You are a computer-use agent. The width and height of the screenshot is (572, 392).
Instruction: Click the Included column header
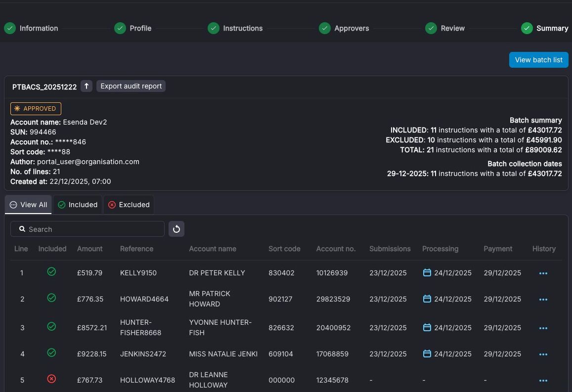tap(52, 249)
